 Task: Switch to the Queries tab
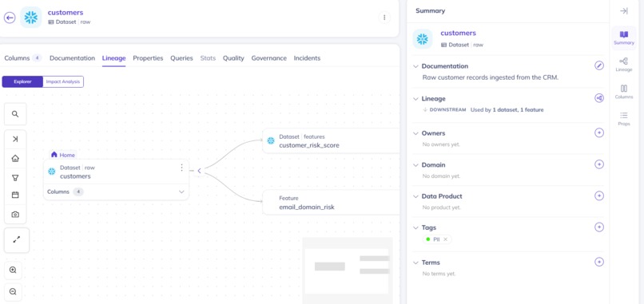click(181, 58)
